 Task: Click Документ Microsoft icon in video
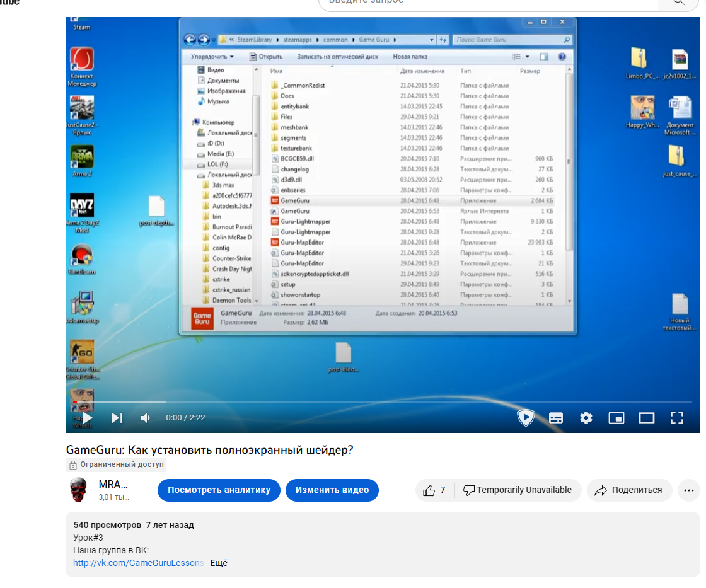click(x=680, y=116)
